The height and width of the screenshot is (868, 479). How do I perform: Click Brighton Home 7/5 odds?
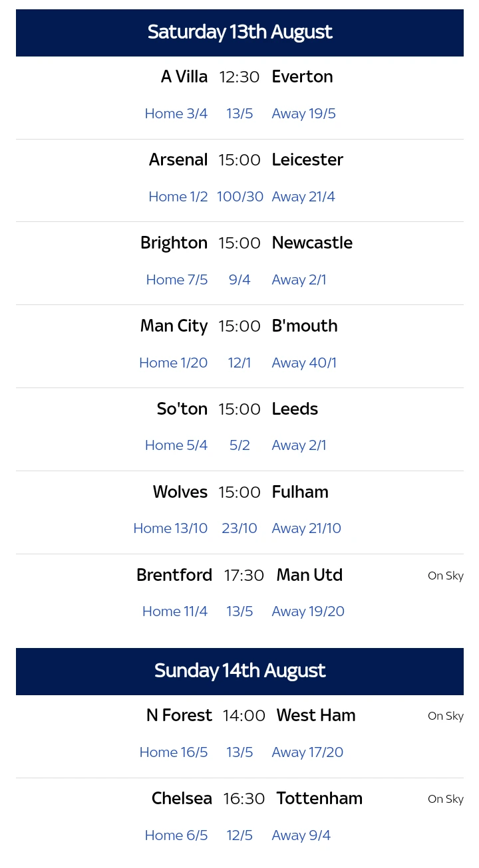pos(177,280)
